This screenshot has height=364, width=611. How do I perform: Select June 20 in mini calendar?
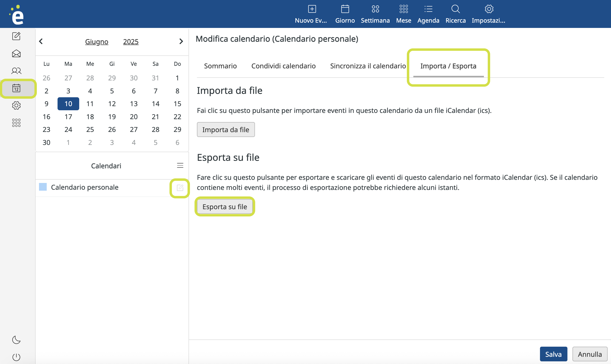click(x=134, y=117)
